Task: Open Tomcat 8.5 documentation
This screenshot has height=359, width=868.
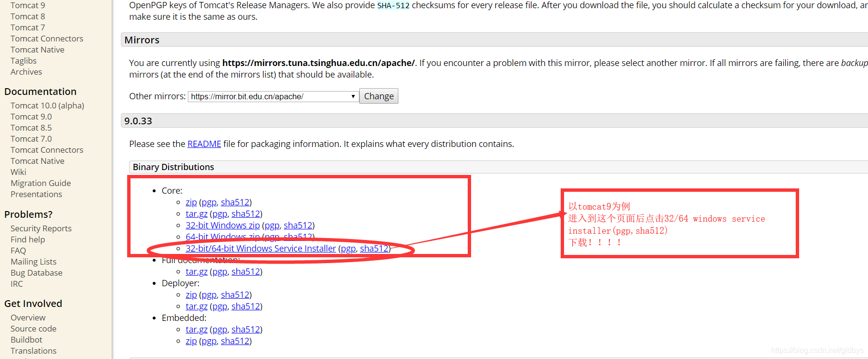Action: [31, 128]
